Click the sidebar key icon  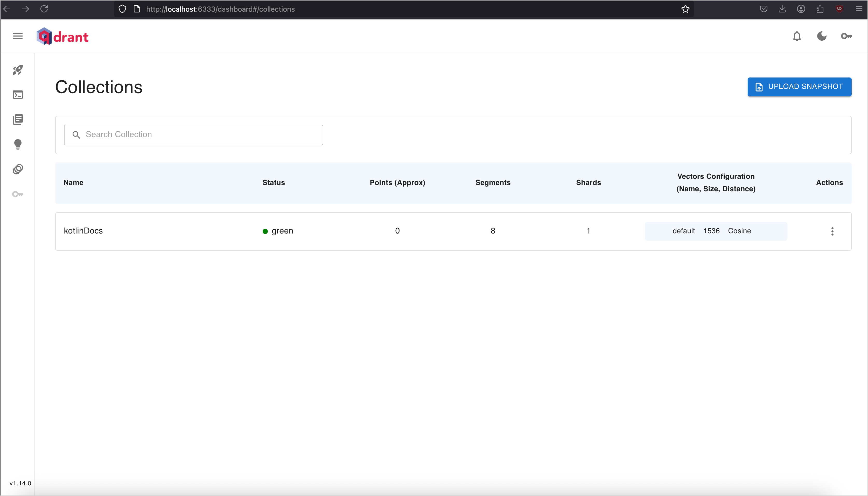[x=18, y=194]
